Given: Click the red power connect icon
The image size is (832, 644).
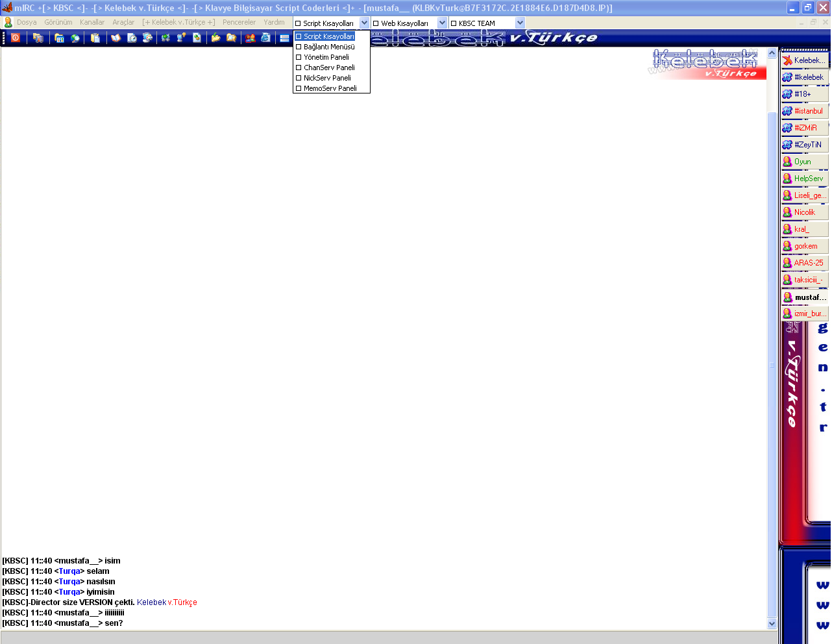Looking at the screenshot, I should [16, 38].
